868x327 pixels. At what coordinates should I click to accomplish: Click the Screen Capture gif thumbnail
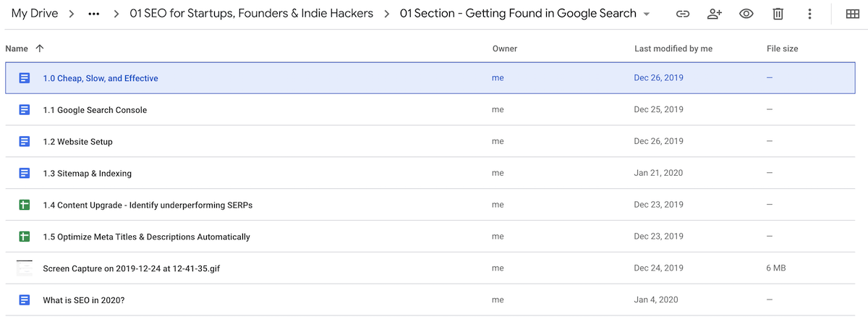pyautogui.click(x=25, y=268)
